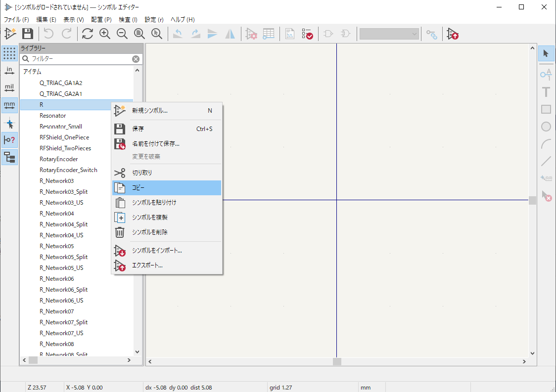Switch units to millimeters
The height and width of the screenshot is (392, 556).
coord(9,105)
